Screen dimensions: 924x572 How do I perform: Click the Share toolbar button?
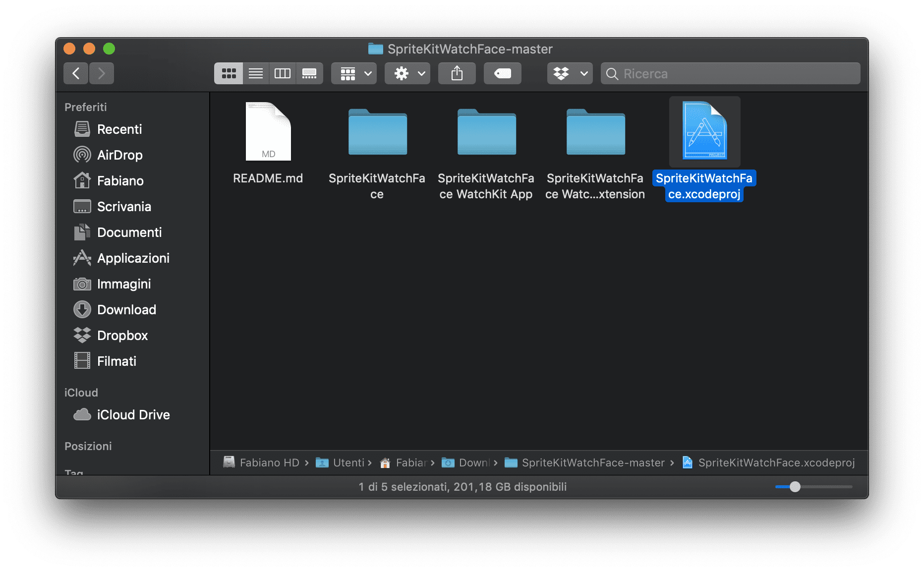457,73
